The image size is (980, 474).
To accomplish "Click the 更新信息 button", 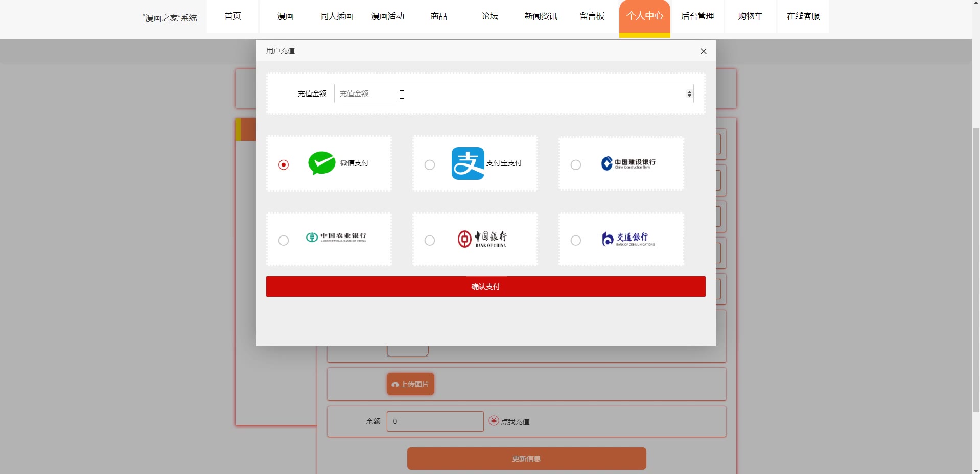I will (527, 459).
